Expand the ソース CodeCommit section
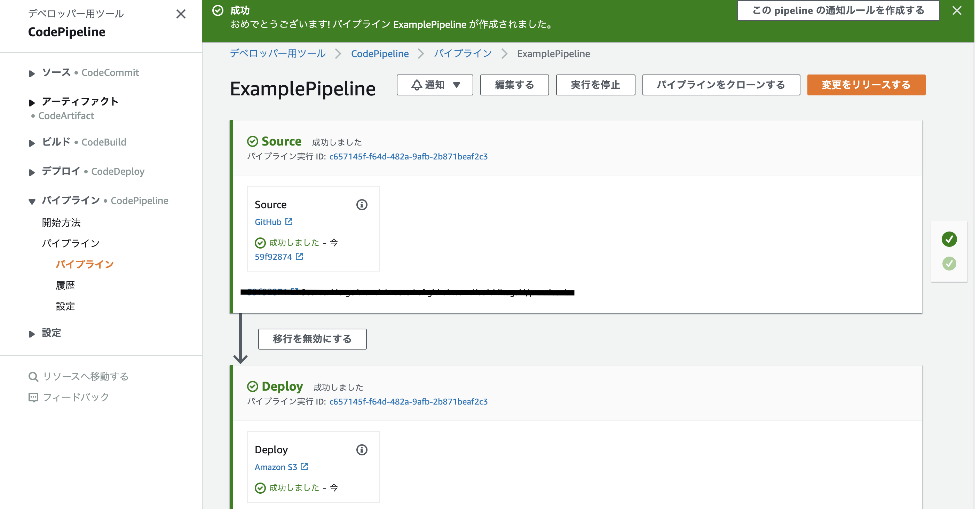This screenshot has height=509, width=980. click(x=32, y=73)
